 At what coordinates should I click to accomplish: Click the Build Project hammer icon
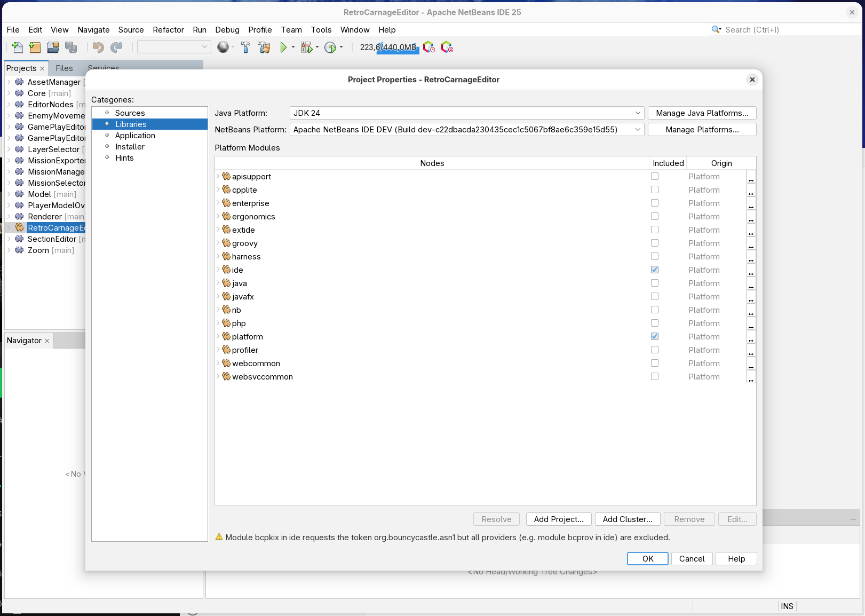pos(245,48)
